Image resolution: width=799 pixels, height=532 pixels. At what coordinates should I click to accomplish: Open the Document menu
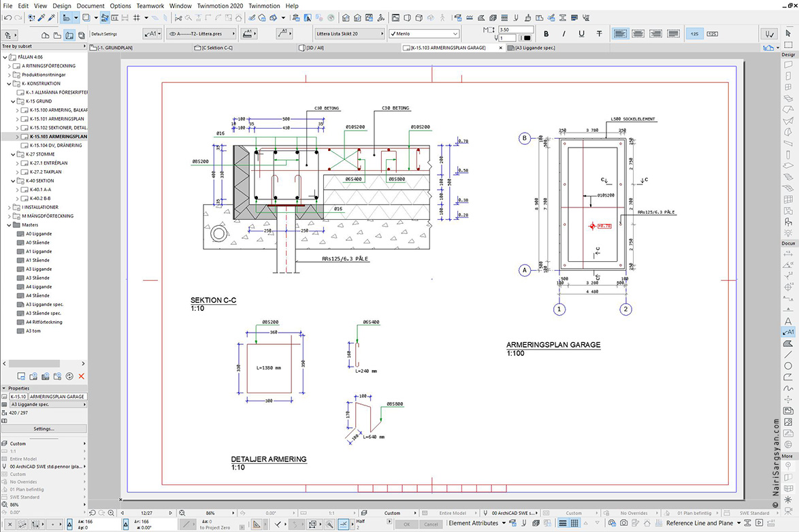click(x=91, y=5)
